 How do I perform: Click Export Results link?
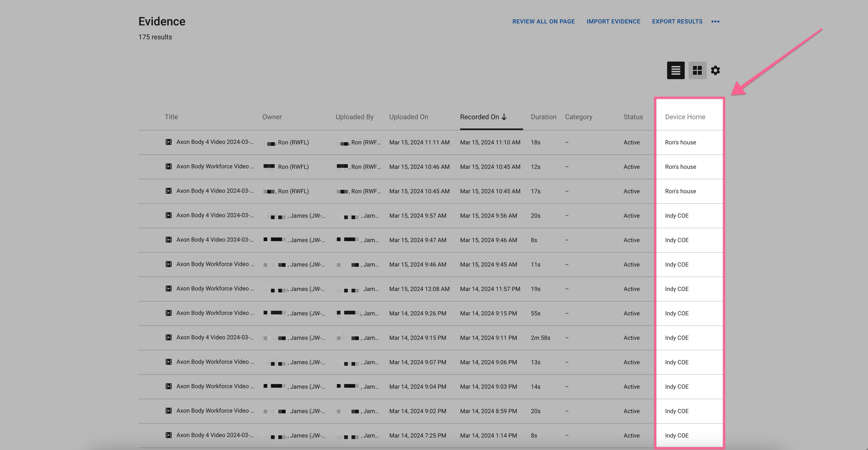point(677,21)
